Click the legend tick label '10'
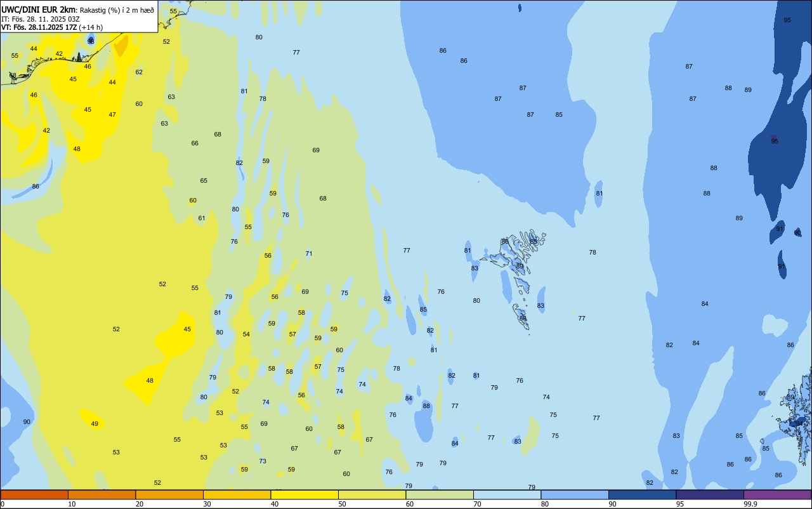Screen dimensions: 812x509 [x=72, y=504]
